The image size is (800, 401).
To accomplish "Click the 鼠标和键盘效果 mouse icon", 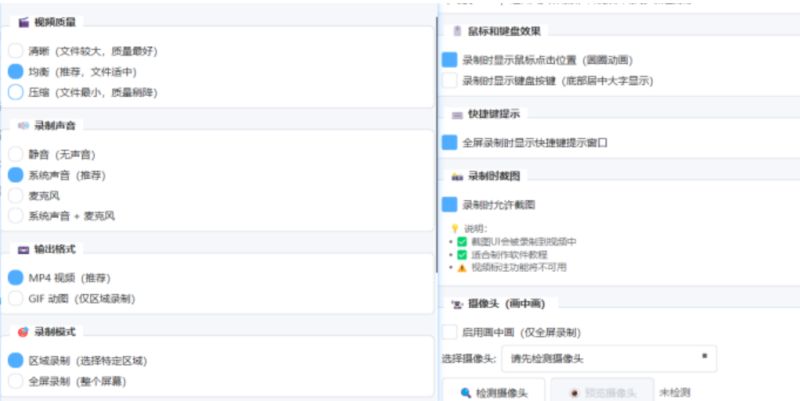I will [457, 31].
